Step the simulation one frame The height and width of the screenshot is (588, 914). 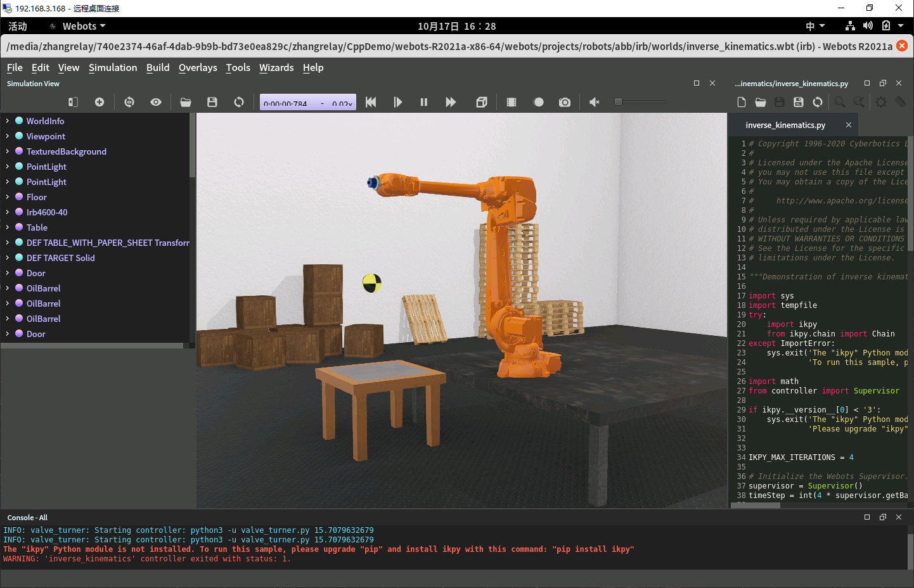pos(397,102)
